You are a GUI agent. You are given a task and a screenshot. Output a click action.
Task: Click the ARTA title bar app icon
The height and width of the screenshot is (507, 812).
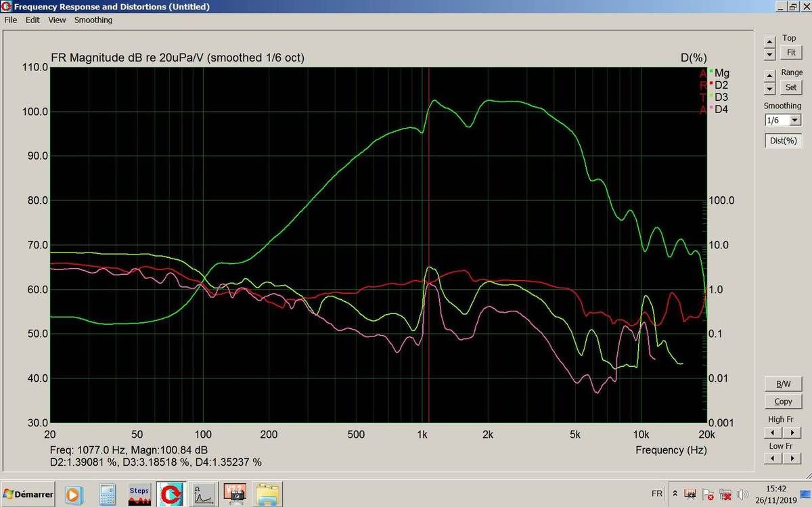7,7
